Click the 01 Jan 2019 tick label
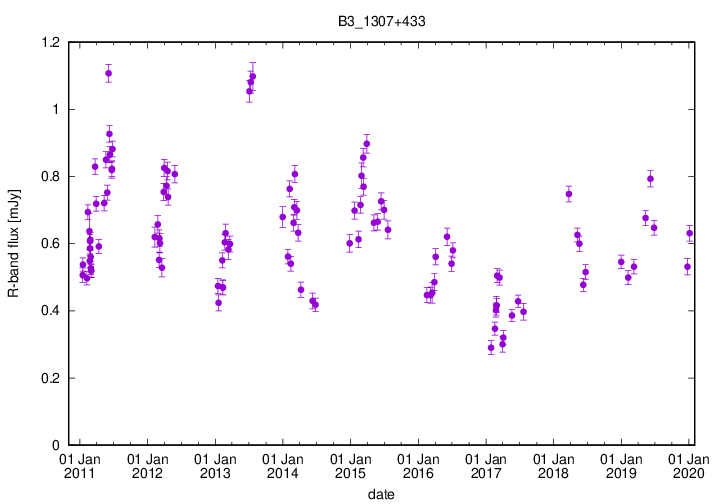The width and height of the screenshot is (720, 504). click(620, 466)
